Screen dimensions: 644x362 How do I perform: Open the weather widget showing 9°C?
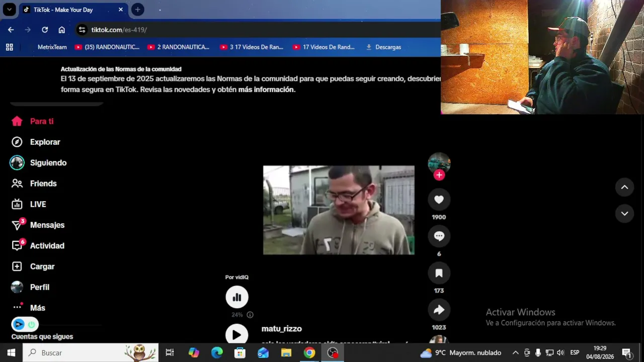coord(461,353)
